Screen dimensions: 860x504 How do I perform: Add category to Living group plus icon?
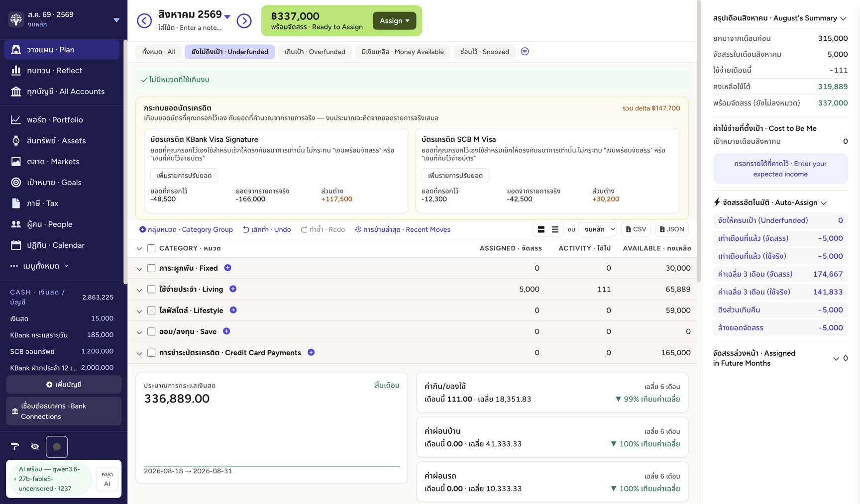pos(233,289)
